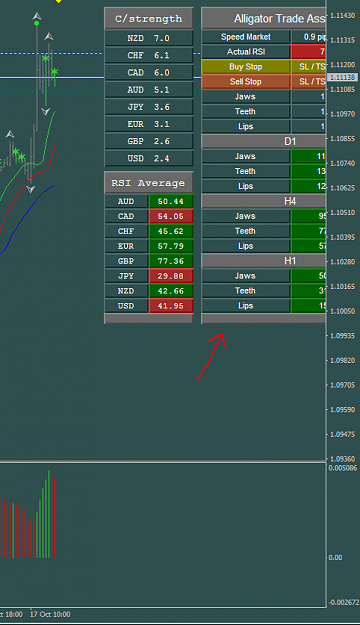
Task: Click SL / TS button beside Buy Stop
Action: (x=309, y=67)
